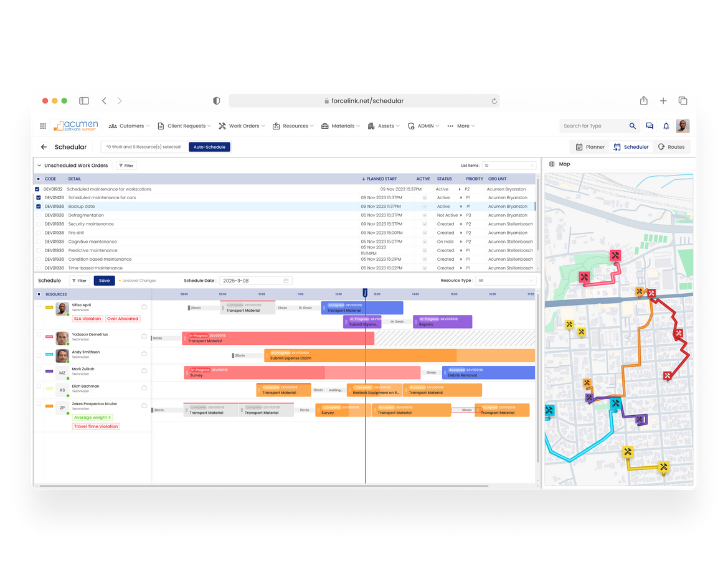The height and width of the screenshot is (577, 728).
Task: Check the Fire drill row checkbox
Action: pyautogui.click(x=39, y=233)
